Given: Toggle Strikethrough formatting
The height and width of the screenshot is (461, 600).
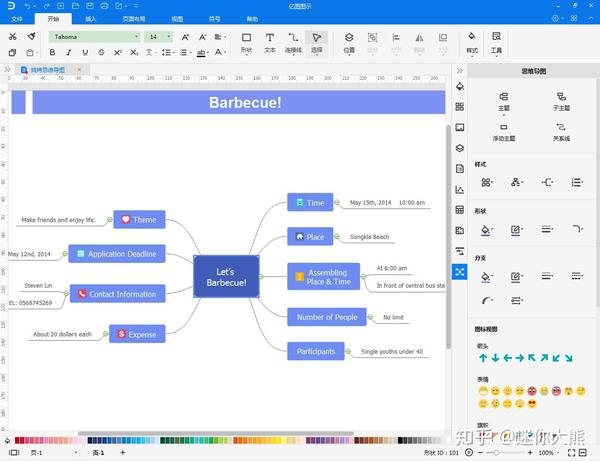Looking at the screenshot, I should [x=101, y=52].
